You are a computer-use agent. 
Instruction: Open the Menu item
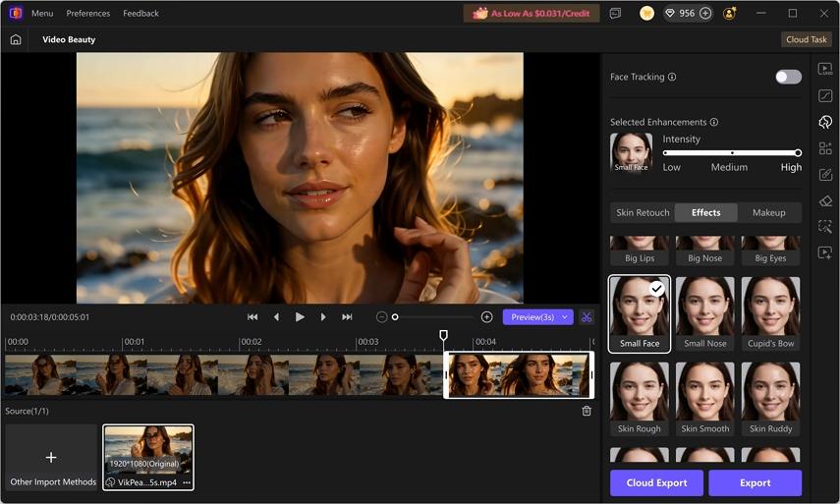[42, 14]
